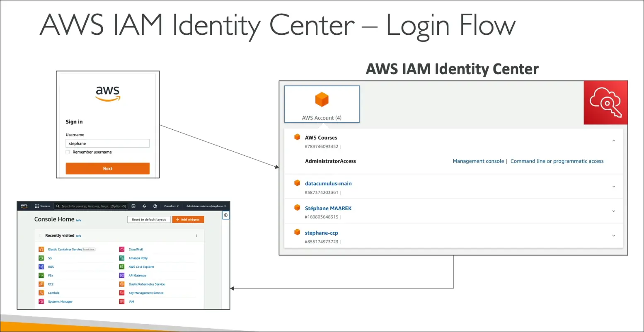Collapse the AWS Courses account row

coord(614,141)
